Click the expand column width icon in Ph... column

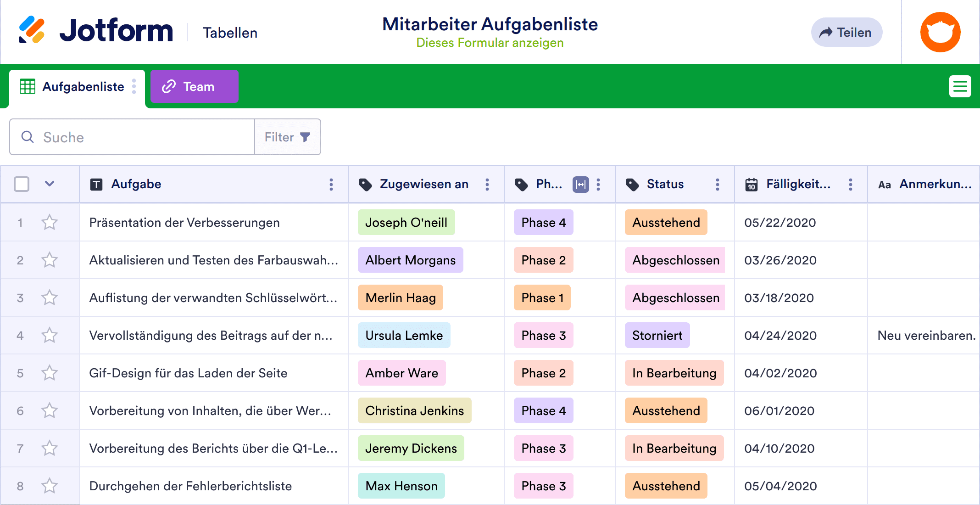click(580, 185)
